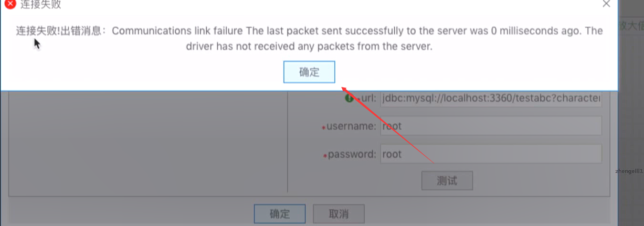Confirm the error dialog with 确定
644x226 pixels.
[x=309, y=72]
